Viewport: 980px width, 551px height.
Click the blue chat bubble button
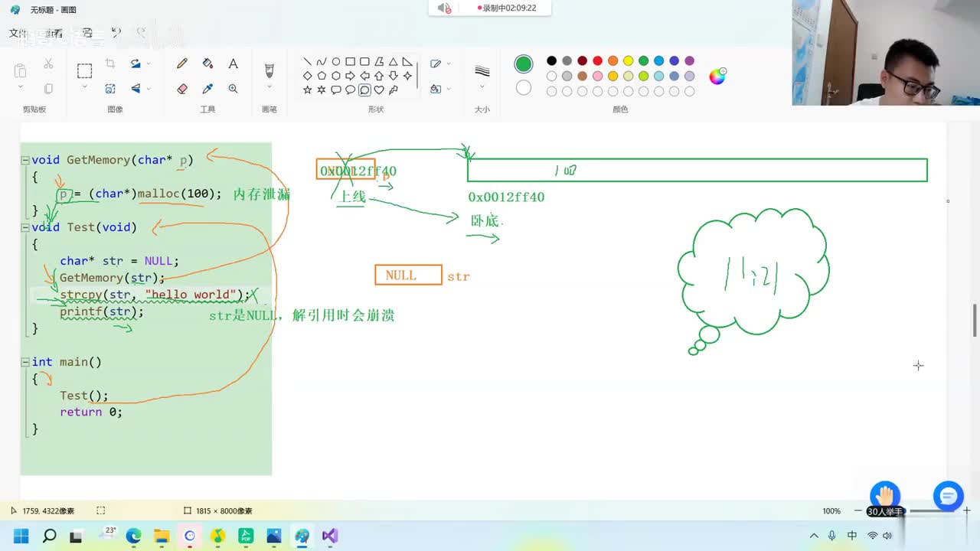(x=948, y=497)
